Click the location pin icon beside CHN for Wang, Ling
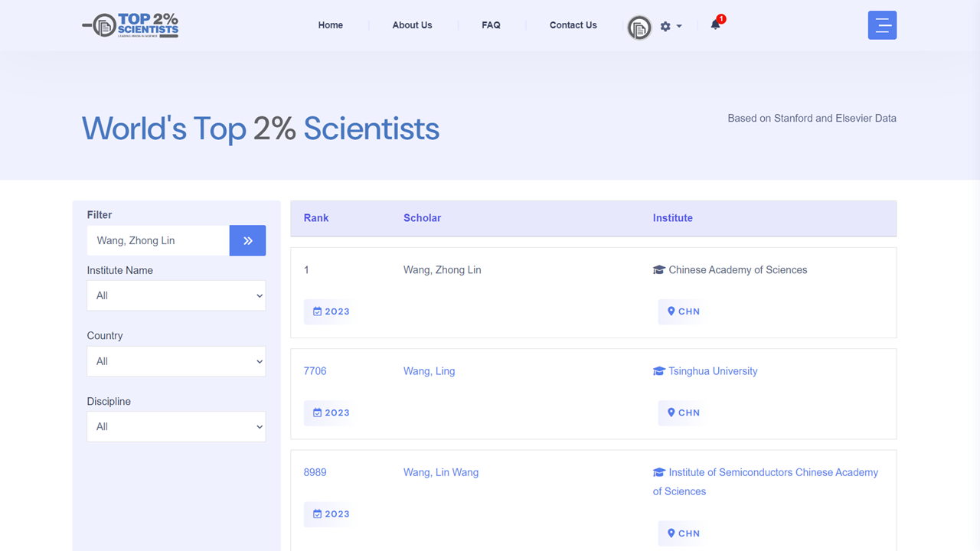The image size is (980, 551). (x=671, y=412)
